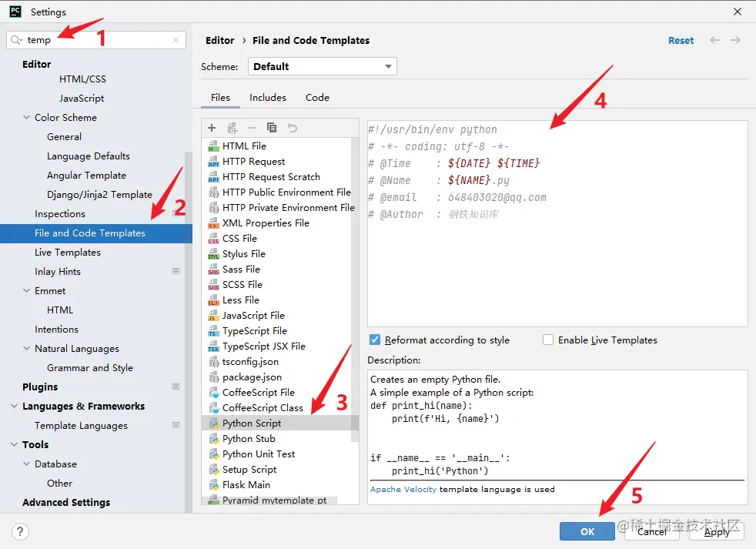Click the forward navigation arrow

(x=735, y=40)
